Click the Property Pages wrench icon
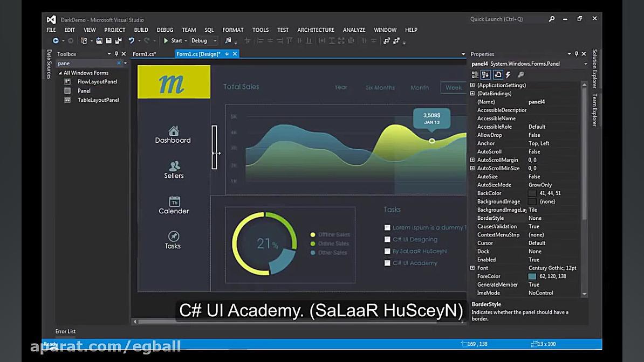This screenshot has width=644, height=362. point(521,75)
